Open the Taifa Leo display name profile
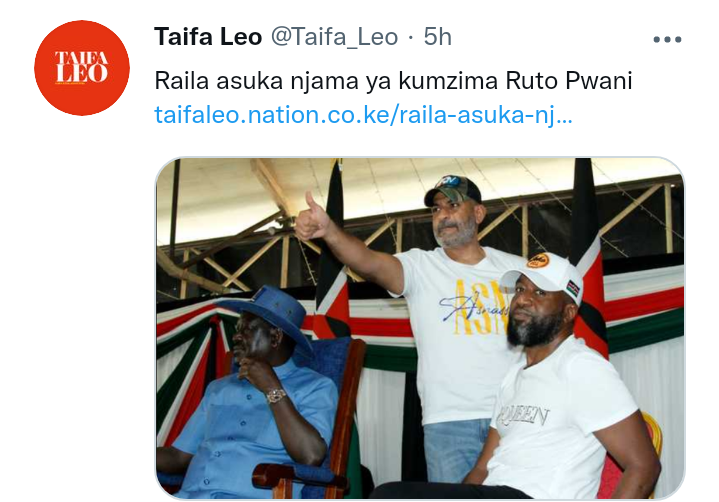The width and height of the screenshot is (719, 502). pyautogui.click(x=208, y=37)
